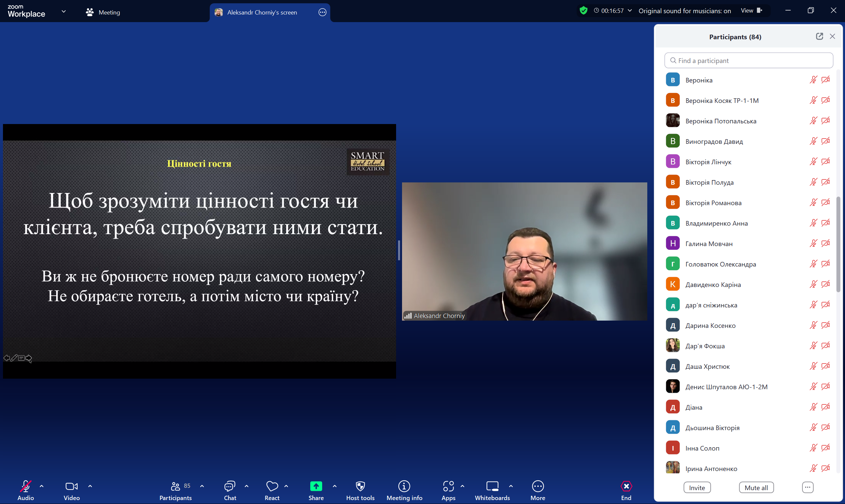The image size is (845, 504).
Task: Switch to the Meeting tab
Action: (103, 13)
